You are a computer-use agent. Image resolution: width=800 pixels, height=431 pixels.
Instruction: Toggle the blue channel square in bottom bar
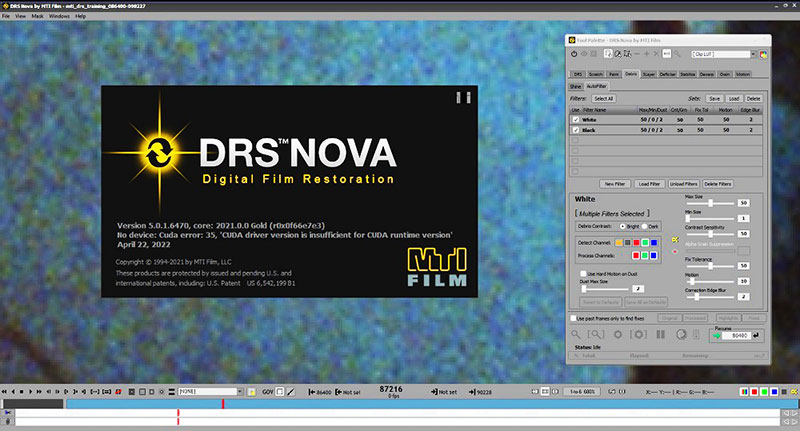click(774, 392)
